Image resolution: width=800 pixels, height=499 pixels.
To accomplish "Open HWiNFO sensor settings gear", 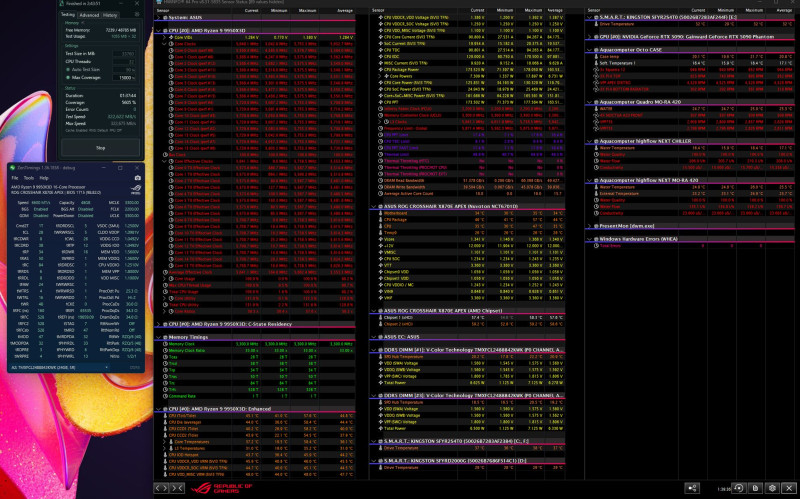I will (772, 488).
